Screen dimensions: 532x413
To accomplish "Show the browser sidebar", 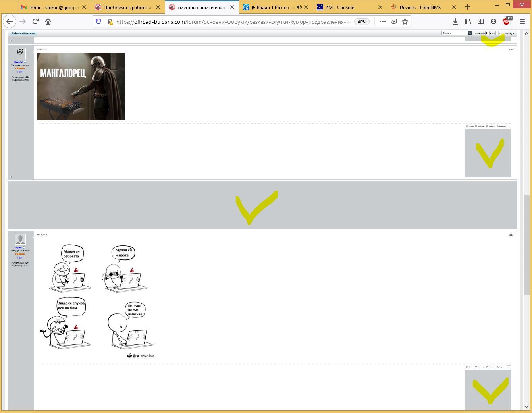I will click(481, 21).
